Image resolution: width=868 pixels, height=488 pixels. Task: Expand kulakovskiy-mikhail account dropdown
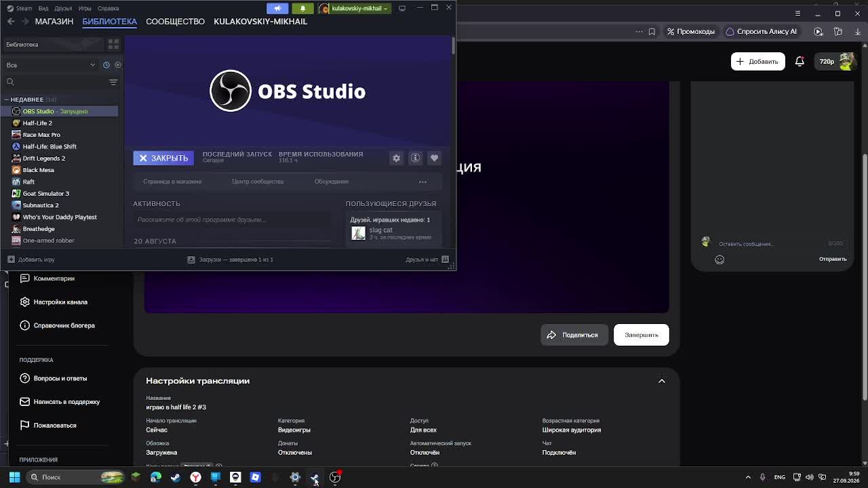(353, 8)
